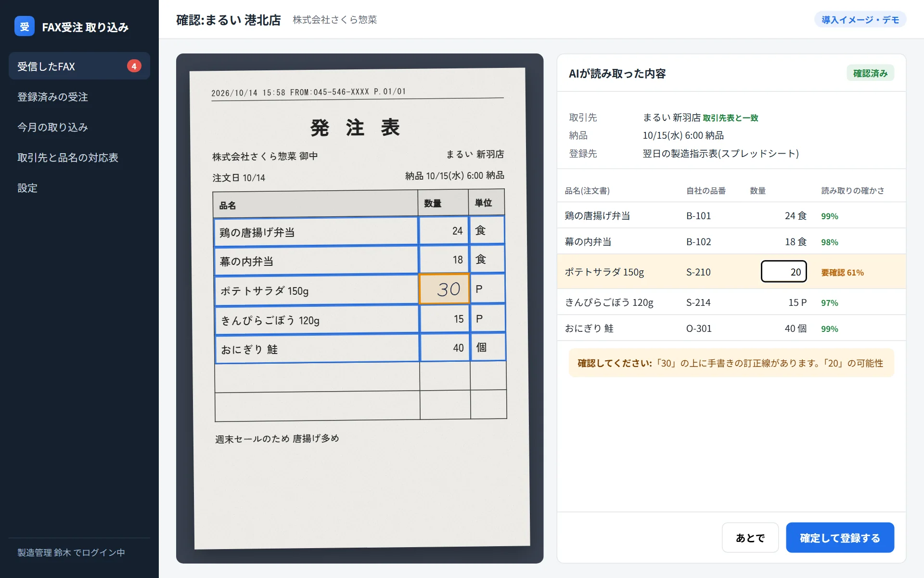924x578 pixels.
Task: Click 確定して登録する button
Action: click(x=840, y=538)
